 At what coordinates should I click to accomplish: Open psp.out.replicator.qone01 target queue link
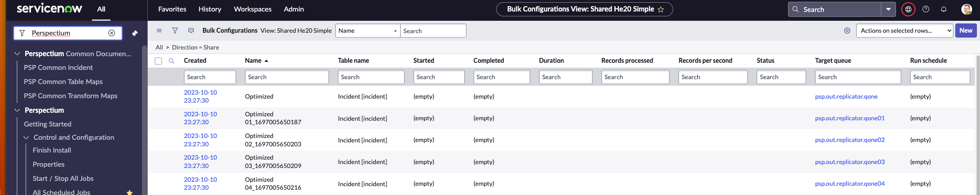pyautogui.click(x=850, y=118)
